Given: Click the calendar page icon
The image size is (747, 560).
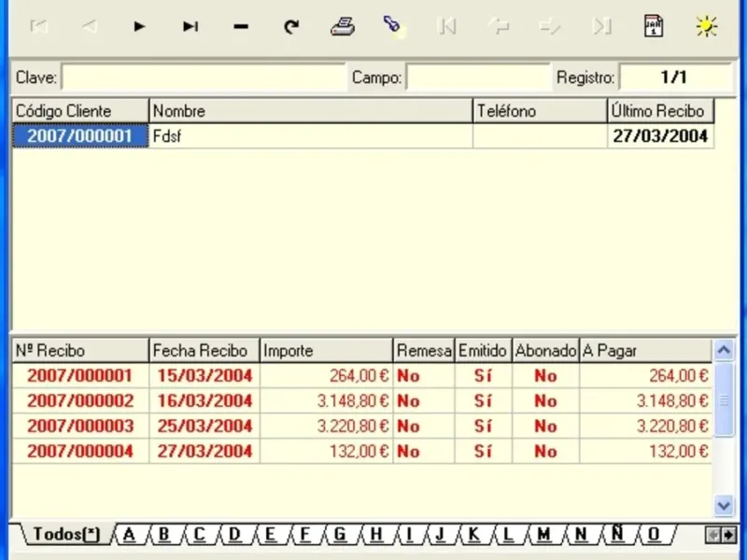Looking at the screenshot, I should click(x=654, y=26).
